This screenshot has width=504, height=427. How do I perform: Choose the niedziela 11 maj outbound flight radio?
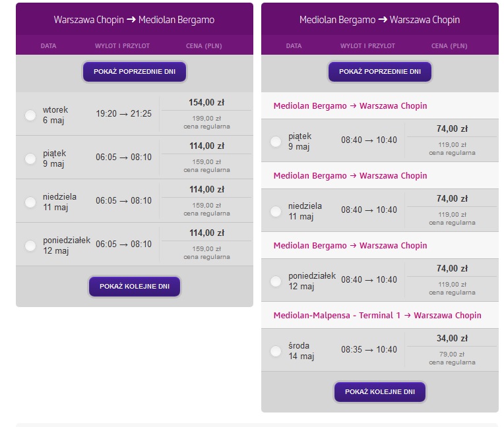30,202
